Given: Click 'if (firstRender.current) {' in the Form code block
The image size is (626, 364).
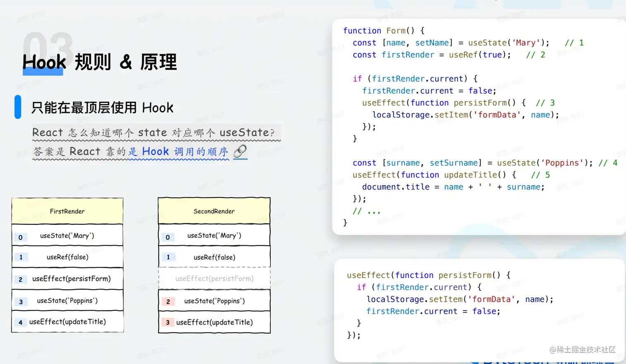Looking at the screenshot, I should coord(415,79).
